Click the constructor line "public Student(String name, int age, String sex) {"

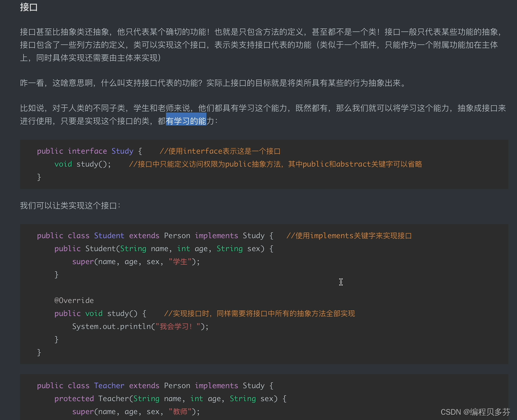click(164, 249)
